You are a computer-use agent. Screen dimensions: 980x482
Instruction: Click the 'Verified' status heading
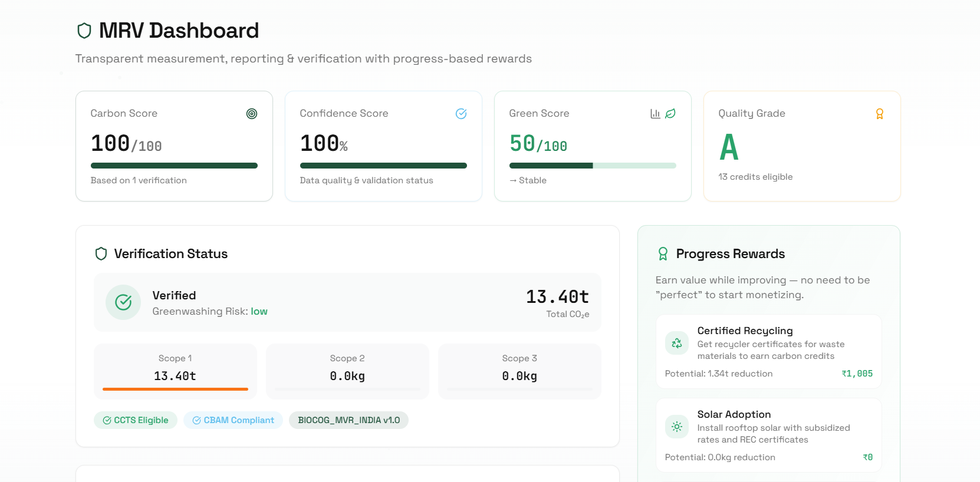174,295
